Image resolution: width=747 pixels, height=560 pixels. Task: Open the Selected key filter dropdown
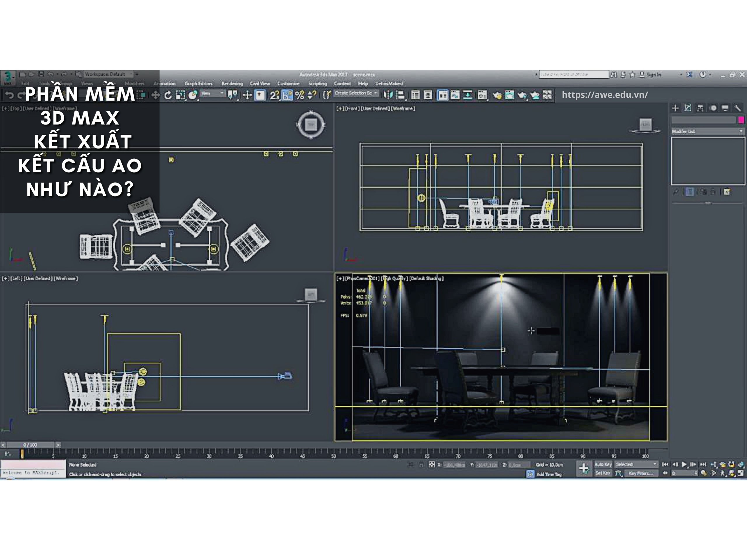pyautogui.click(x=636, y=464)
